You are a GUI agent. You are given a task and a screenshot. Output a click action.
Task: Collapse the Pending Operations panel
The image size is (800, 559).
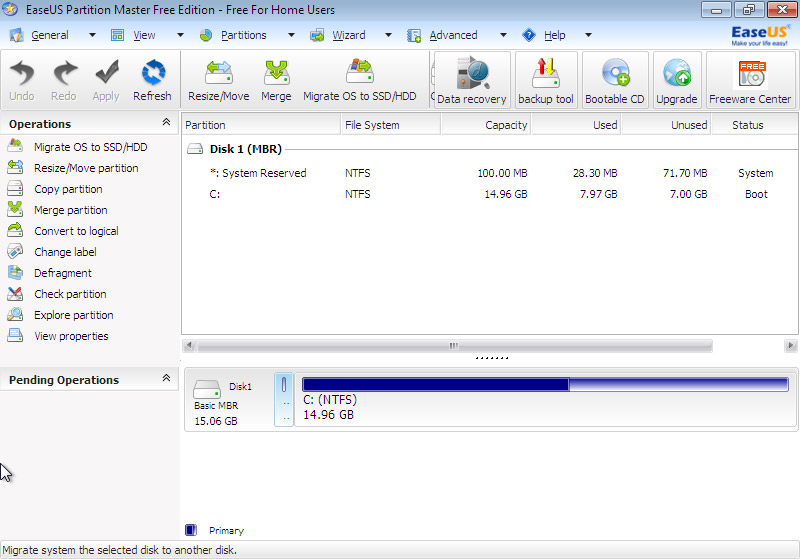point(166,378)
